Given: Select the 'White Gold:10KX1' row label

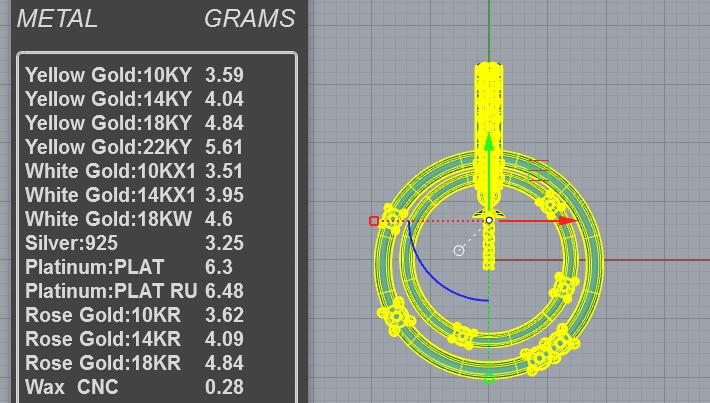Looking at the screenshot, I should tap(110, 171).
